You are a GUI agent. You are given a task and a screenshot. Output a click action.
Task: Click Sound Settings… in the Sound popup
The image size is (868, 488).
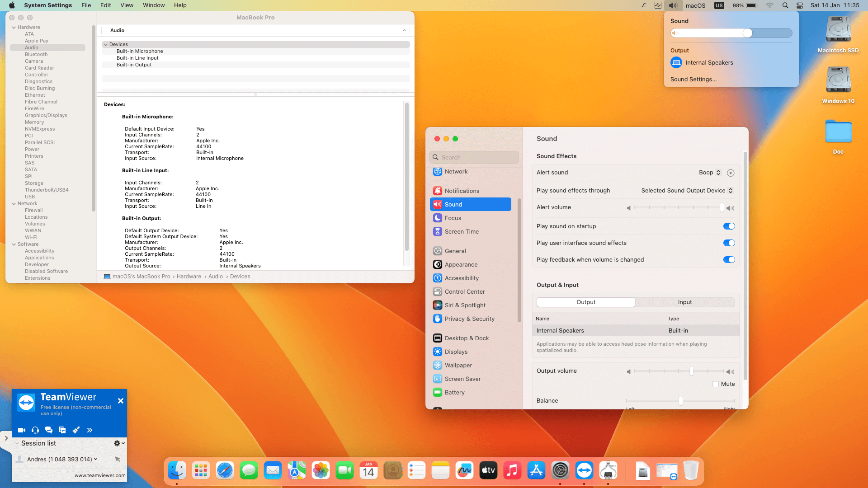click(693, 80)
